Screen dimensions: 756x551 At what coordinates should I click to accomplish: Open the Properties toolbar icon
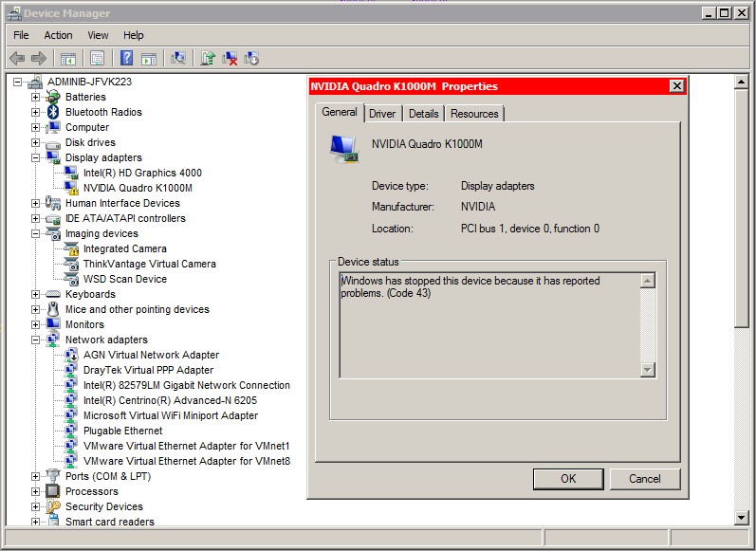point(97,59)
